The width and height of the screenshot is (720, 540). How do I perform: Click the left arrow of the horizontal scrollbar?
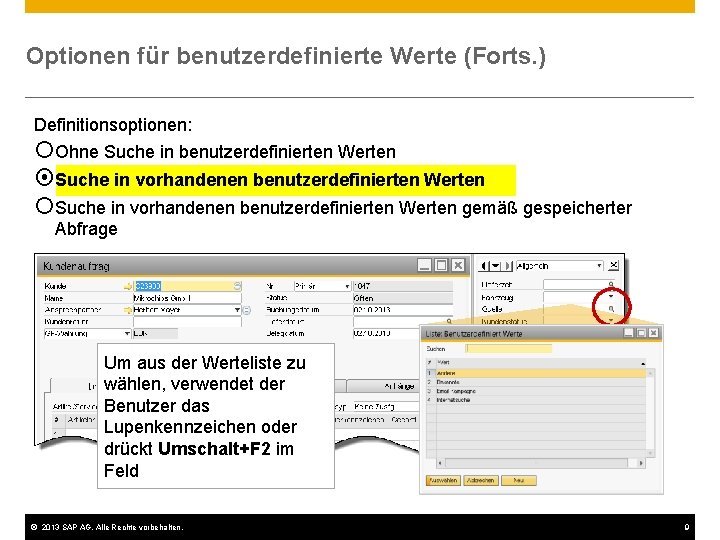click(440, 463)
